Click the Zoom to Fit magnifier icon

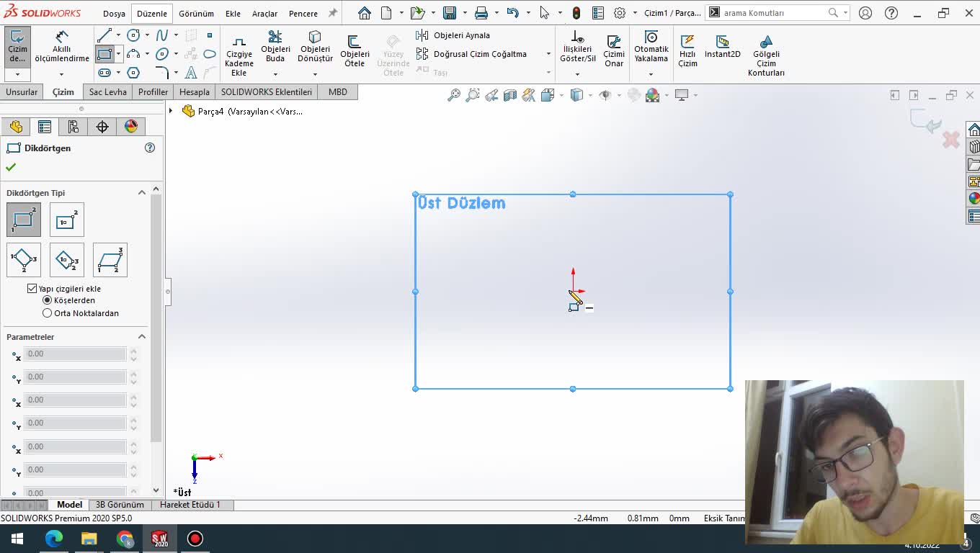(x=453, y=95)
